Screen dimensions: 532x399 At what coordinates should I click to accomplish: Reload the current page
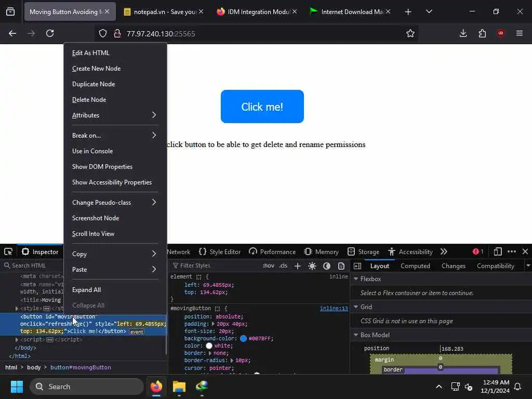coord(50,33)
